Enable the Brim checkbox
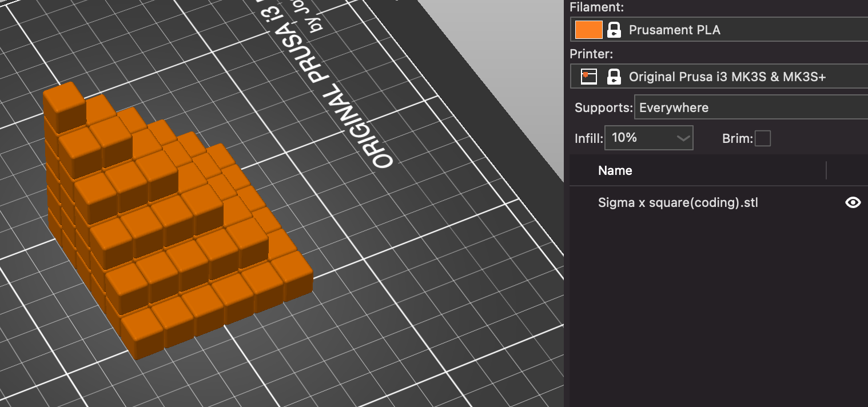This screenshot has width=868, height=407. click(763, 138)
